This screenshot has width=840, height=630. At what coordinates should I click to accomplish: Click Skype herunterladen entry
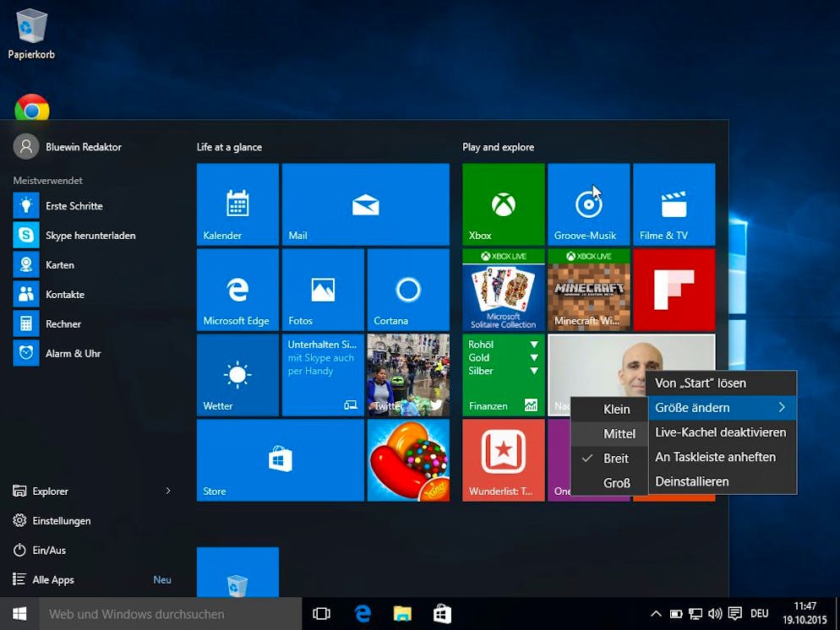pyautogui.click(x=92, y=235)
